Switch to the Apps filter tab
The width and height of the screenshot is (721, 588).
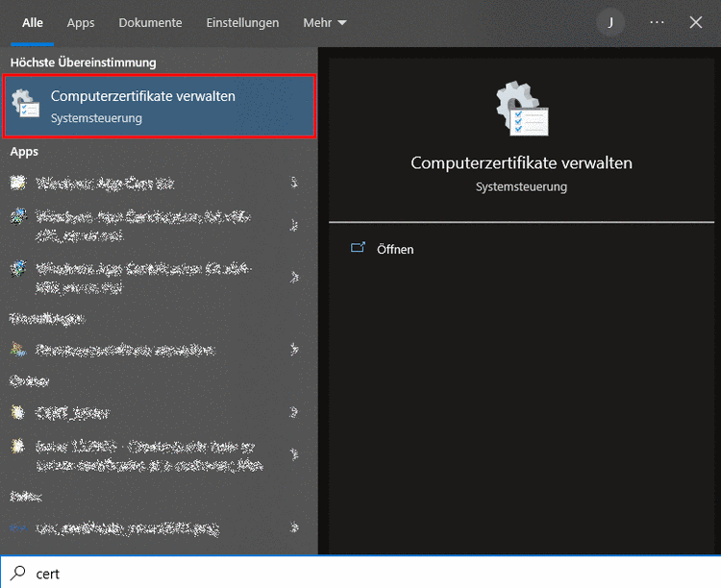tap(81, 22)
